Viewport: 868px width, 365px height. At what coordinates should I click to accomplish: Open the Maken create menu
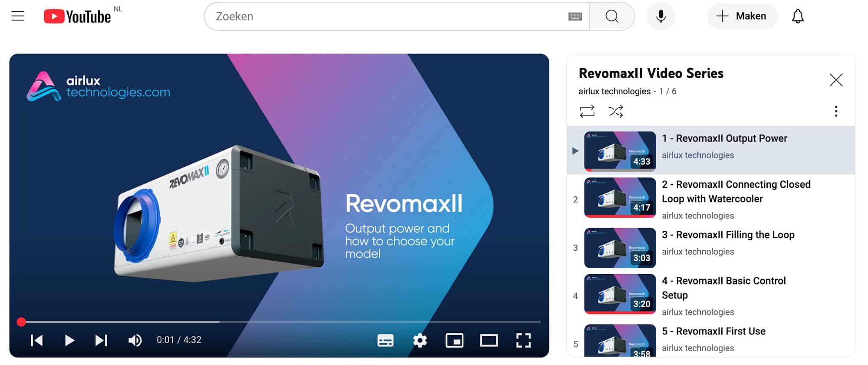(742, 17)
